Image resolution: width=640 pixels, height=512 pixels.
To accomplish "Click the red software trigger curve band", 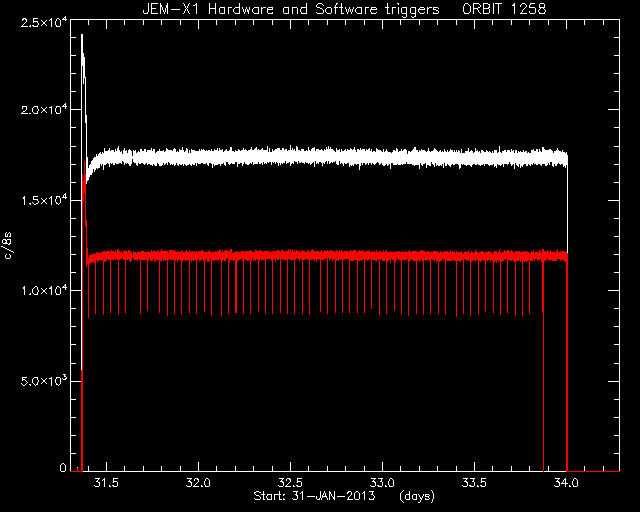I will [x=327, y=256].
